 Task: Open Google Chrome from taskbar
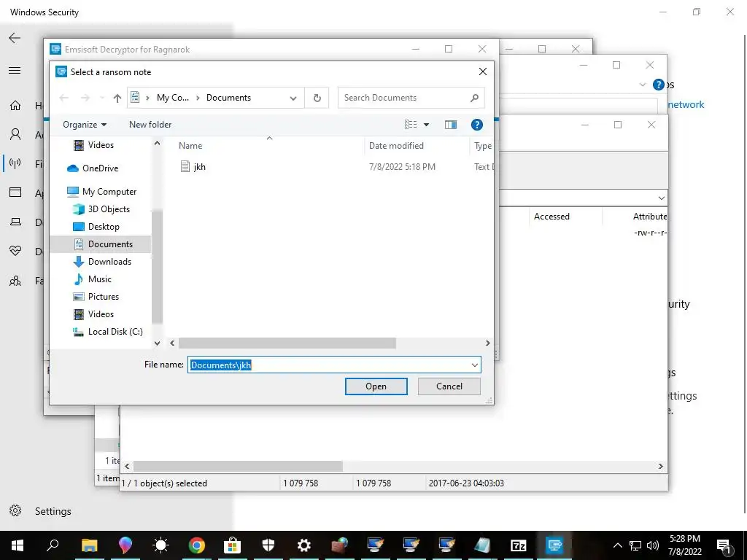(x=196, y=545)
